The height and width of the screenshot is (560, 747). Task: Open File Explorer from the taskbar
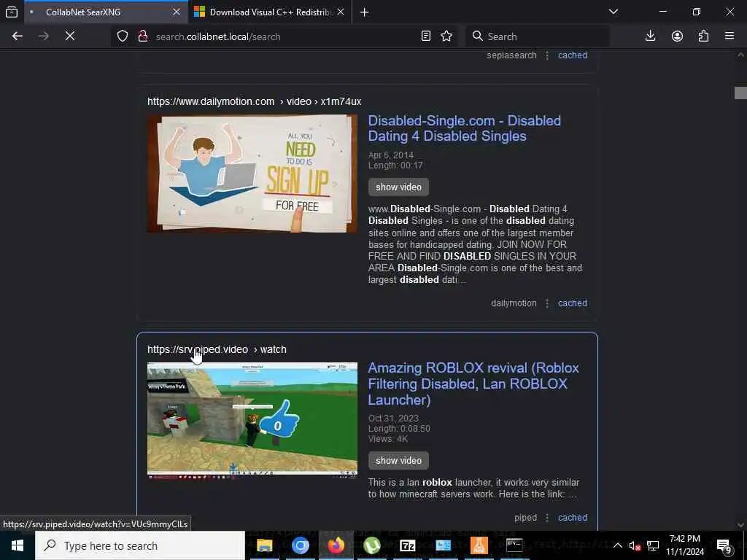tap(264, 545)
